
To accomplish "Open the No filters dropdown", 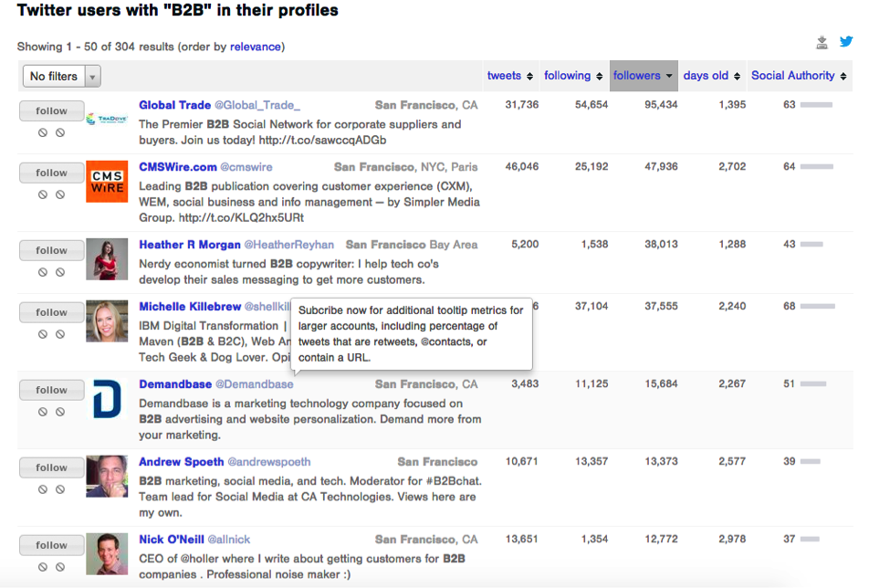I will pos(62,76).
